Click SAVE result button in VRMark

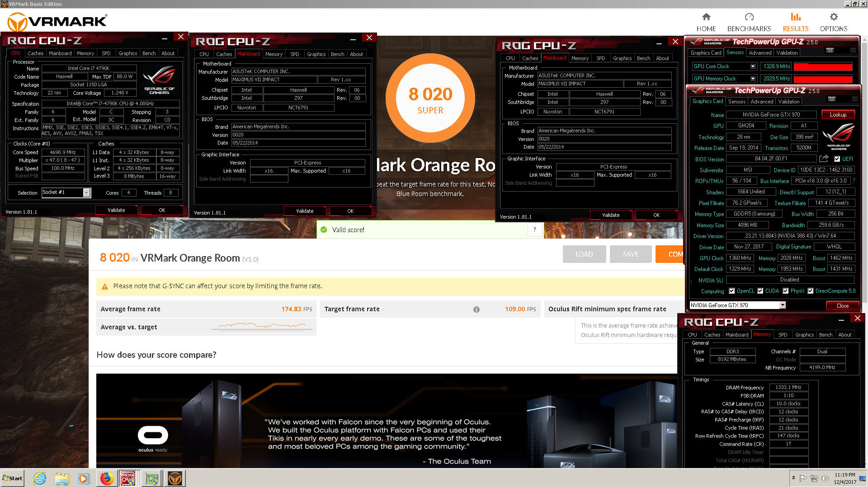click(x=631, y=254)
